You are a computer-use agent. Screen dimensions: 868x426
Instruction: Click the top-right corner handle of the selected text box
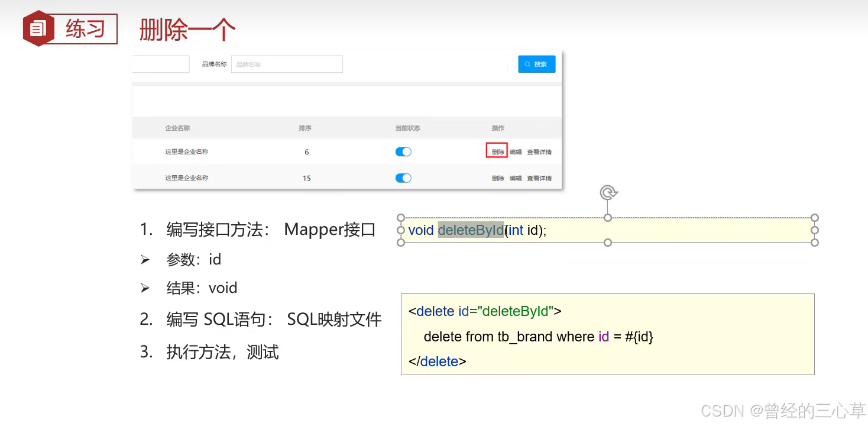pyautogui.click(x=815, y=218)
